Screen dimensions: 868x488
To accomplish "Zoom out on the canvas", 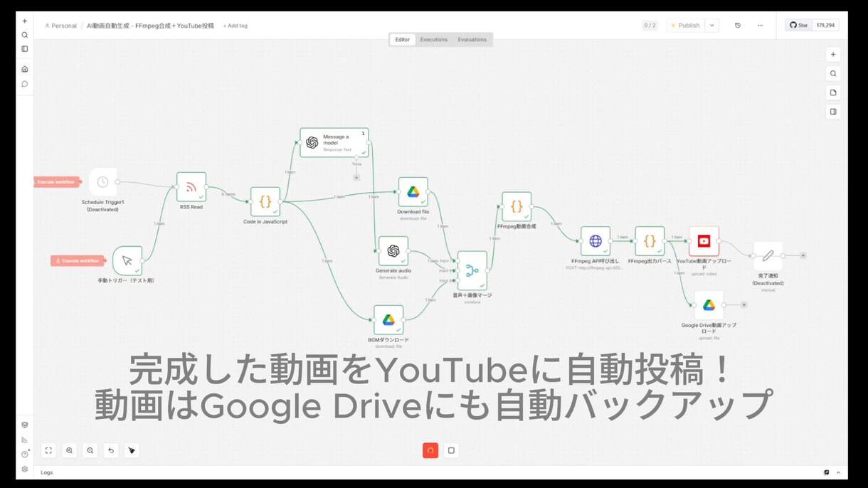I will tap(90, 450).
